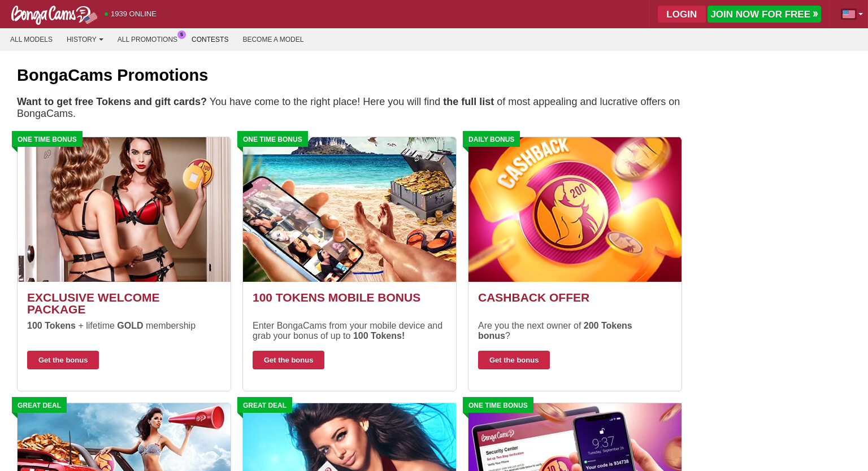Image resolution: width=868 pixels, height=471 pixels.
Task: Get the bonus for Cashback Offer
Action: click(514, 360)
